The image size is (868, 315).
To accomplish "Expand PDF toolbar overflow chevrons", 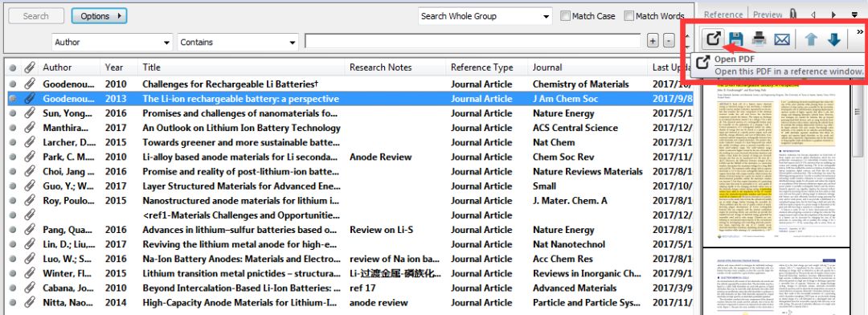I will (x=860, y=32).
